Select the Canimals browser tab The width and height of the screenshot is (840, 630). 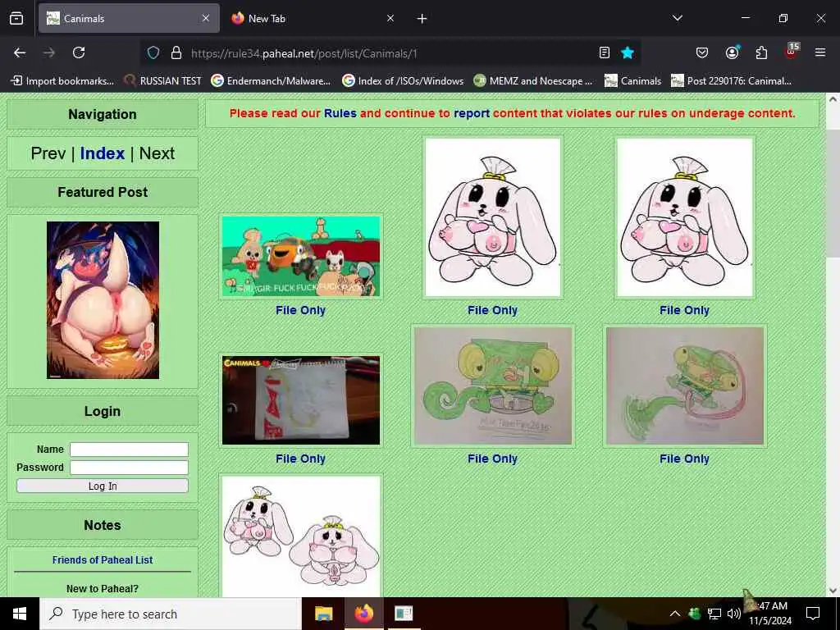click(x=129, y=18)
